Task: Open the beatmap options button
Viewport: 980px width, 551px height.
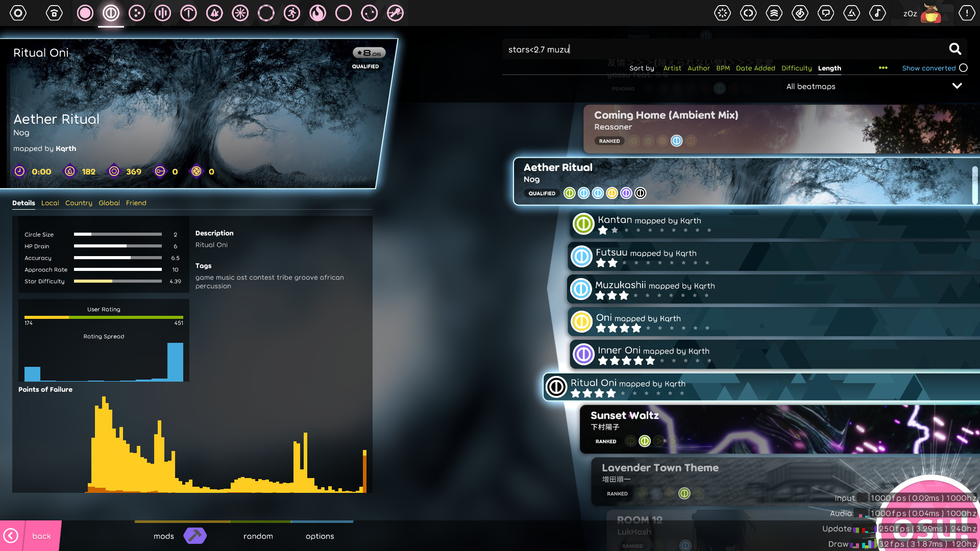Action: [320, 536]
